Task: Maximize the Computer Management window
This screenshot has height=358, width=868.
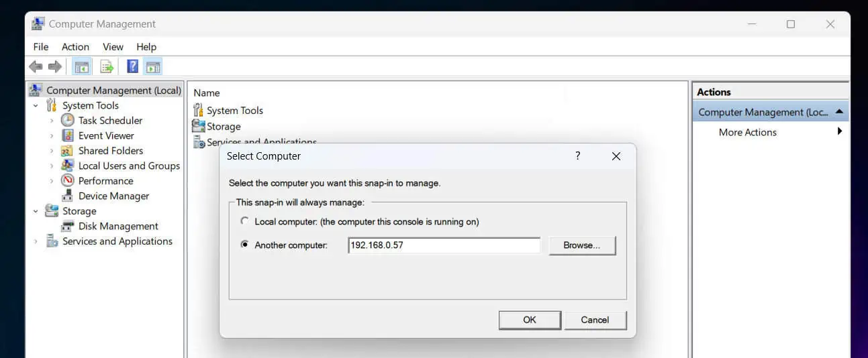Action: [x=791, y=24]
